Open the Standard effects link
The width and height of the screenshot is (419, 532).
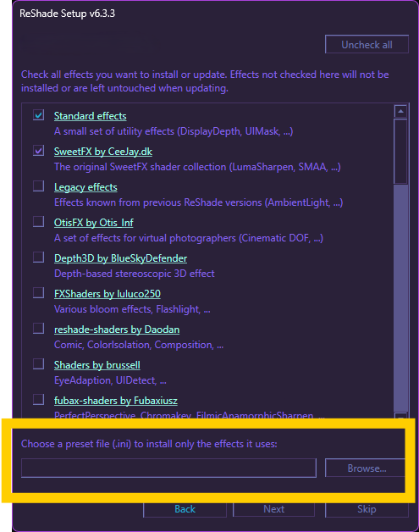point(91,116)
